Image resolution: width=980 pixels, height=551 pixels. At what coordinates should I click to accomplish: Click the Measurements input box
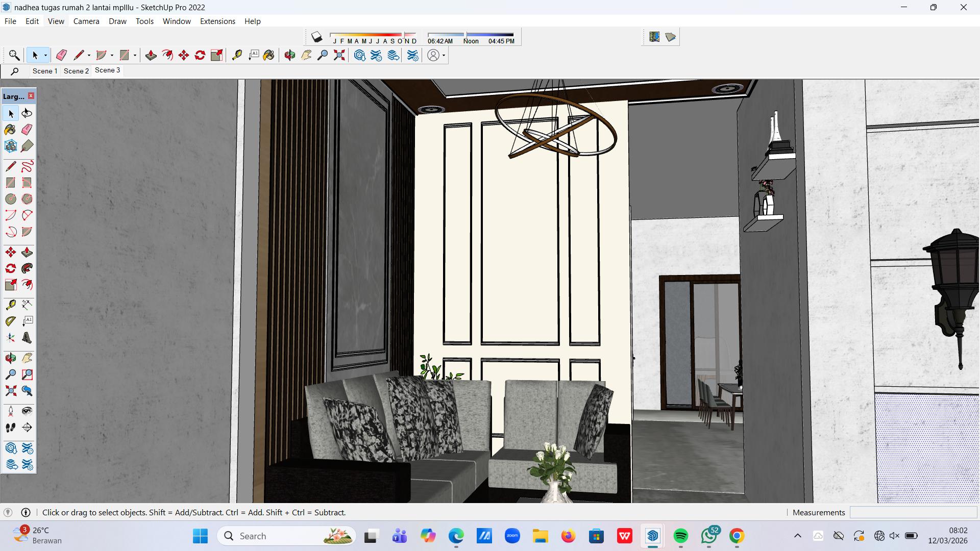point(913,512)
